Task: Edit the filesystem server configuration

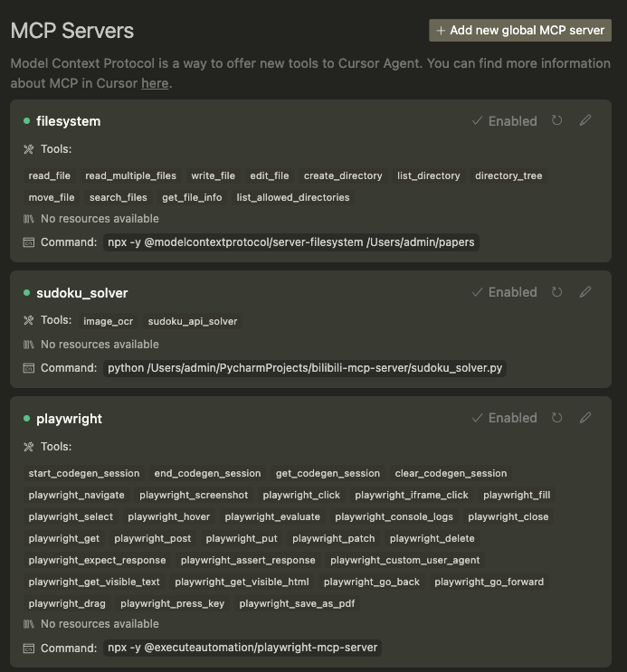Action: pyautogui.click(x=585, y=120)
